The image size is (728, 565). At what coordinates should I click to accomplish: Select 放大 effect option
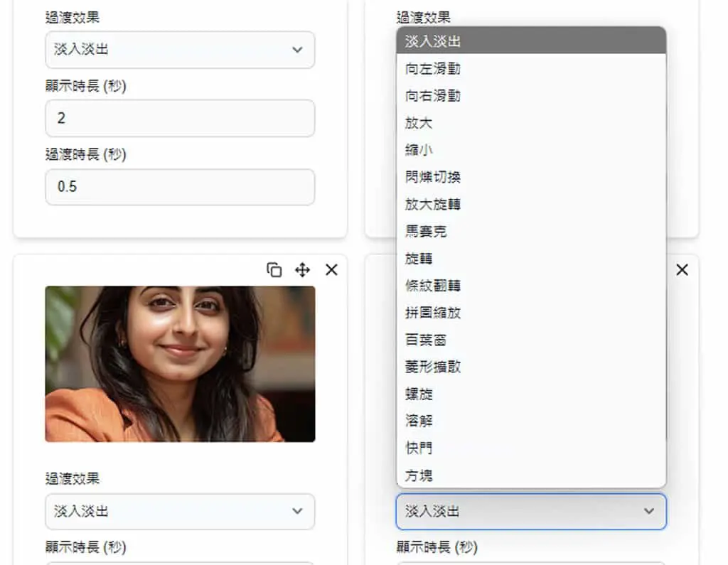[x=531, y=123]
